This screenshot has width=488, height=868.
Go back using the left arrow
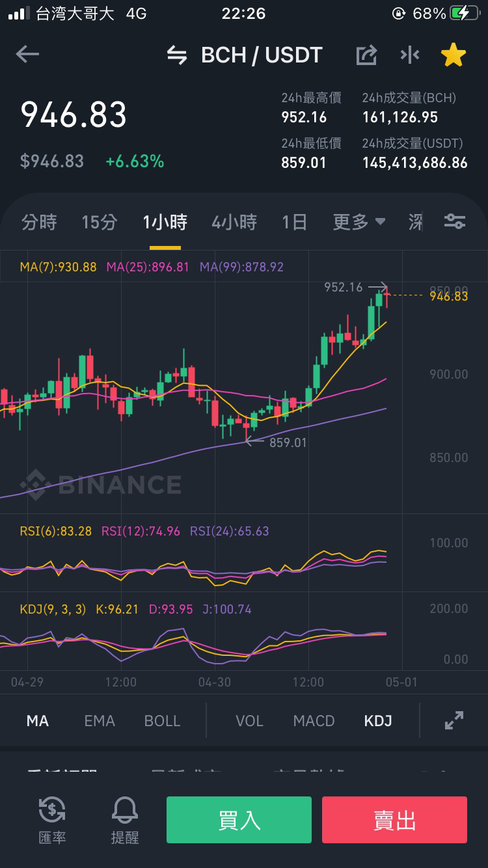point(27,55)
